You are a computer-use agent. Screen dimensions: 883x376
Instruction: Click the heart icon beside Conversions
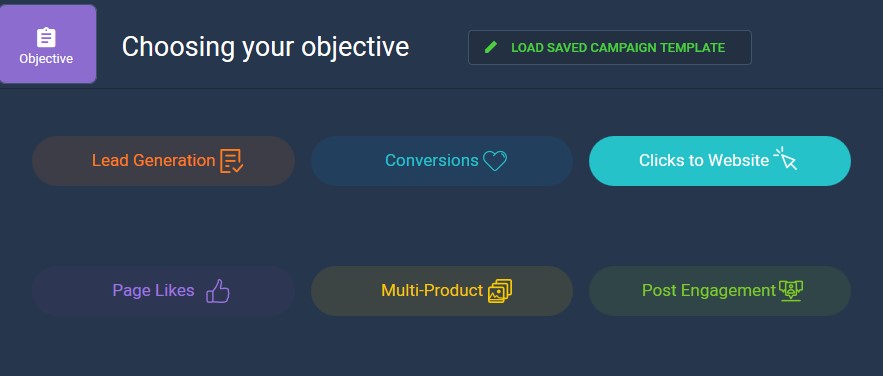coord(495,161)
